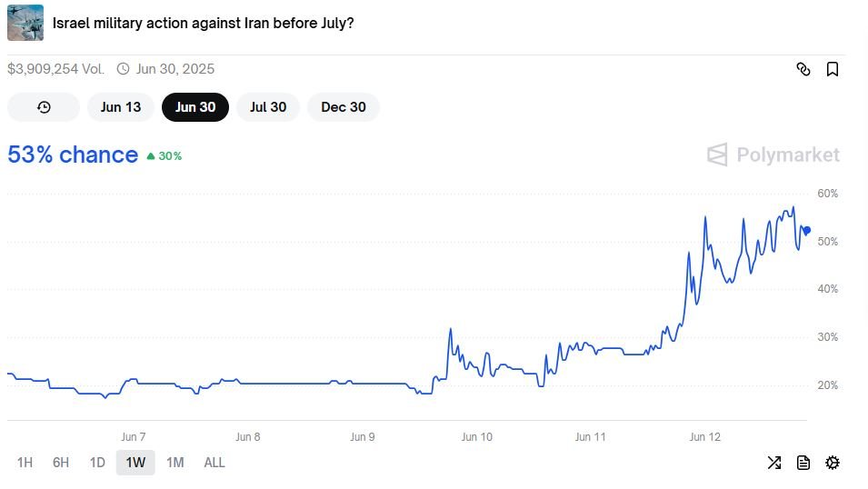
Task: Copy the market link icon
Action: coord(803,69)
